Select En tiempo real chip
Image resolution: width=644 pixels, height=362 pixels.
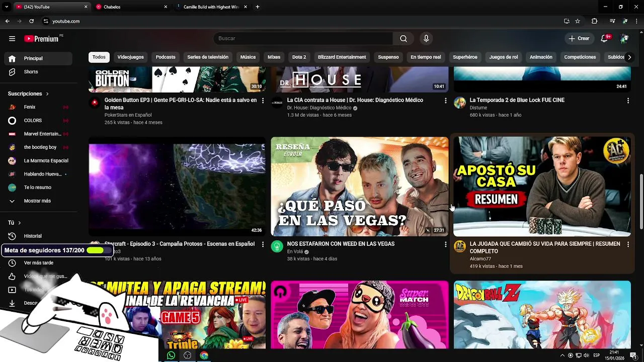[426, 57]
